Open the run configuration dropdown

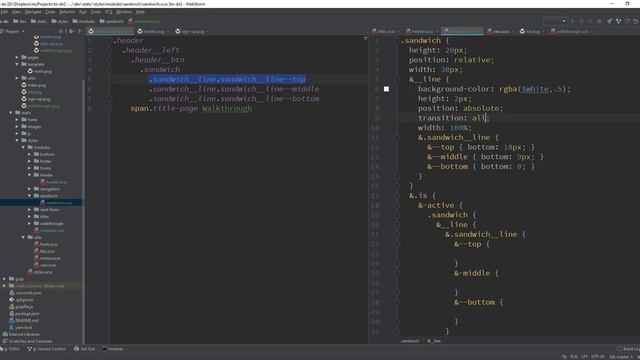pyautogui.click(x=555, y=21)
